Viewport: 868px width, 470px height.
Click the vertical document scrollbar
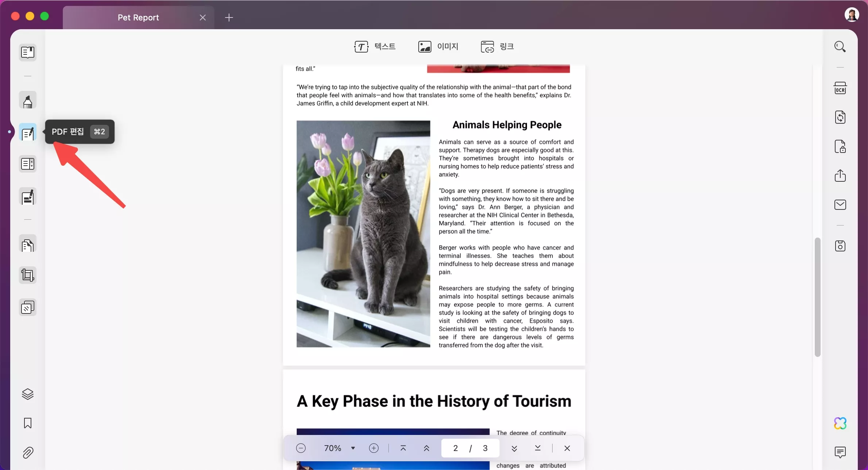818,297
